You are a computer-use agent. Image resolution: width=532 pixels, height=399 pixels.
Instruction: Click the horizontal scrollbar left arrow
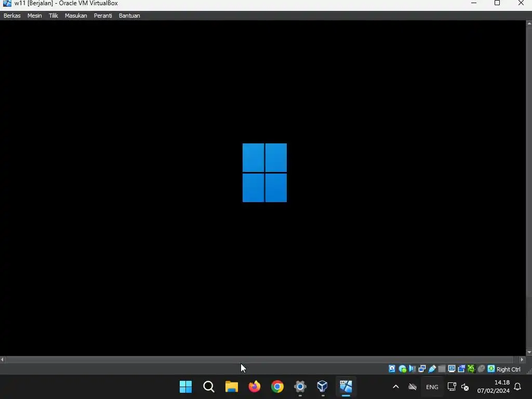click(3, 360)
